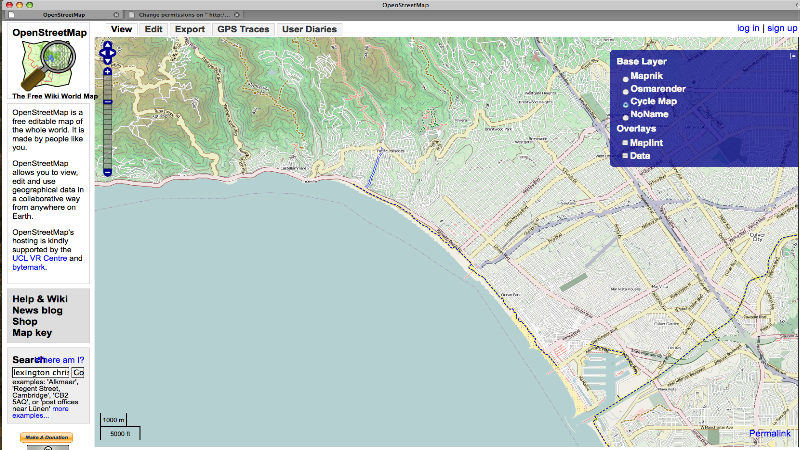This screenshot has height=450, width=800.
Task: Zoom in with the plus button
Action: pos(107,72)
